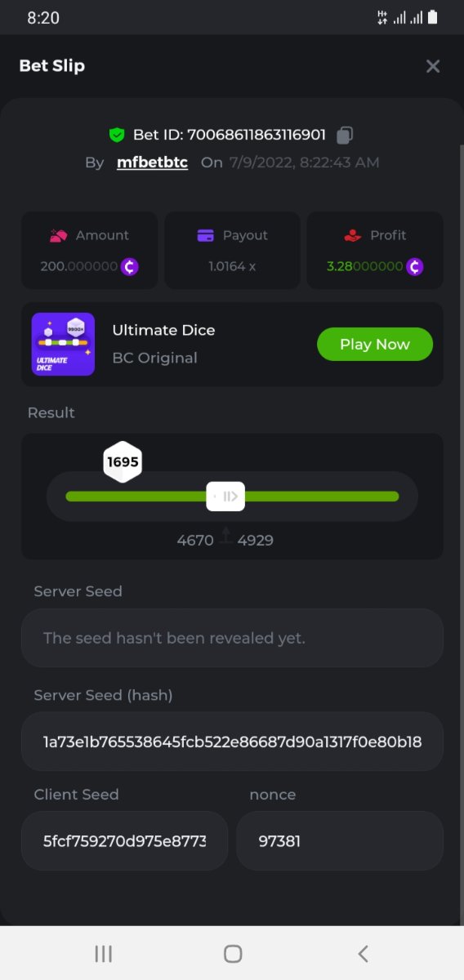Select the Server Seed unrevealed field

tap(232, 638)
